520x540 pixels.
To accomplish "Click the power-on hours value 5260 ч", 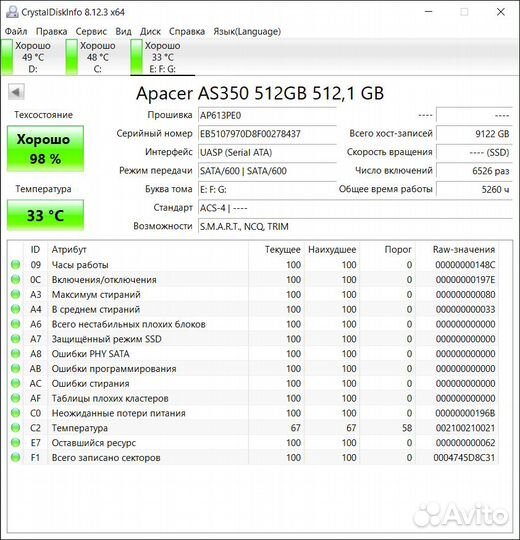I will pyautogui.click(x=474, y=189).
